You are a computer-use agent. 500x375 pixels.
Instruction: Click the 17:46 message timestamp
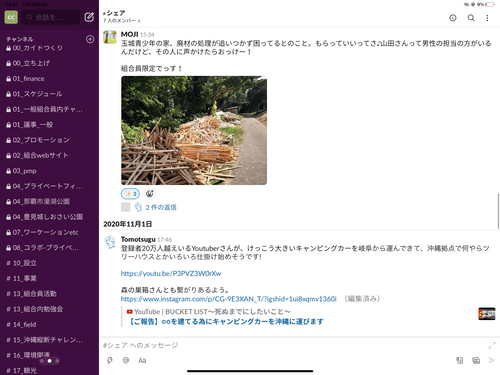[165, 240]
